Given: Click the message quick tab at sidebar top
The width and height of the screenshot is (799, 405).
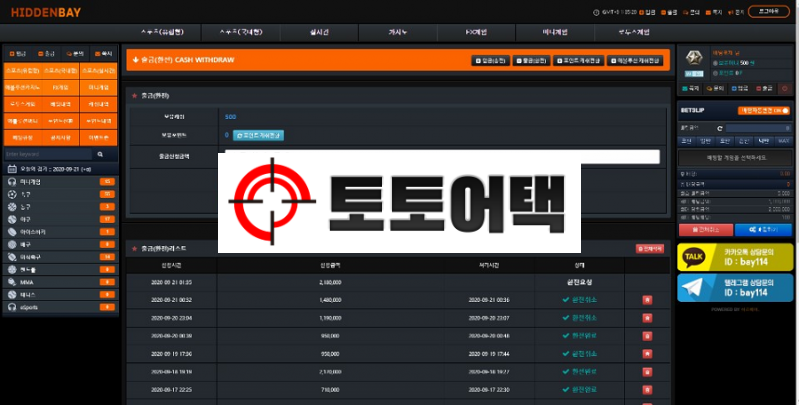Looking at the screenshot, I should [x=103, y=53].
